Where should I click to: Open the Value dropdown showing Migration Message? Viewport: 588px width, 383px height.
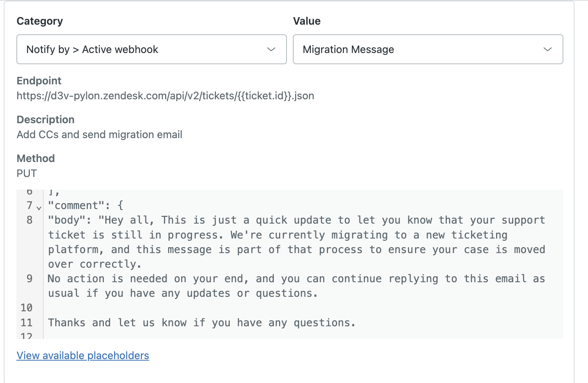pyautogui.click(x=418, y=49)
